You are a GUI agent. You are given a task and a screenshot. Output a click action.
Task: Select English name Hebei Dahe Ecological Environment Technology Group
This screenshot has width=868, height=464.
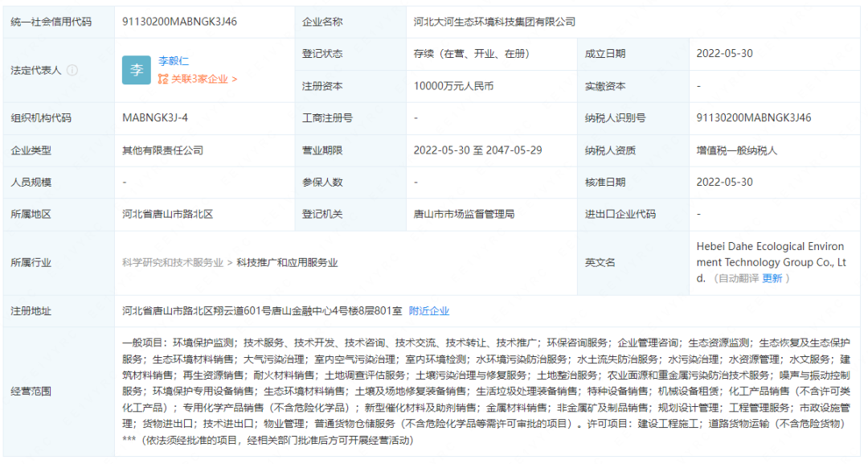tap(771, 262)
